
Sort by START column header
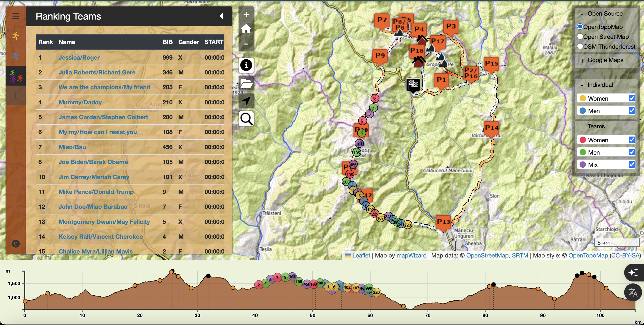tap(214, 42)
